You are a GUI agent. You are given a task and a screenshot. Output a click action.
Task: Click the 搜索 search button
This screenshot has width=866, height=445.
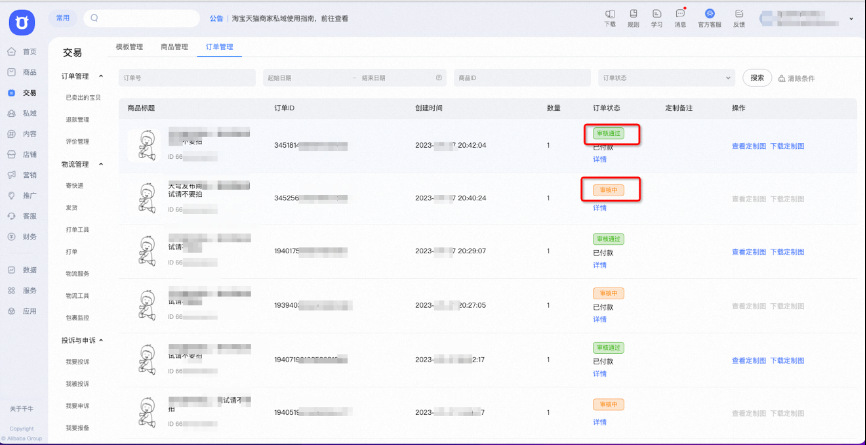point(757,78)
